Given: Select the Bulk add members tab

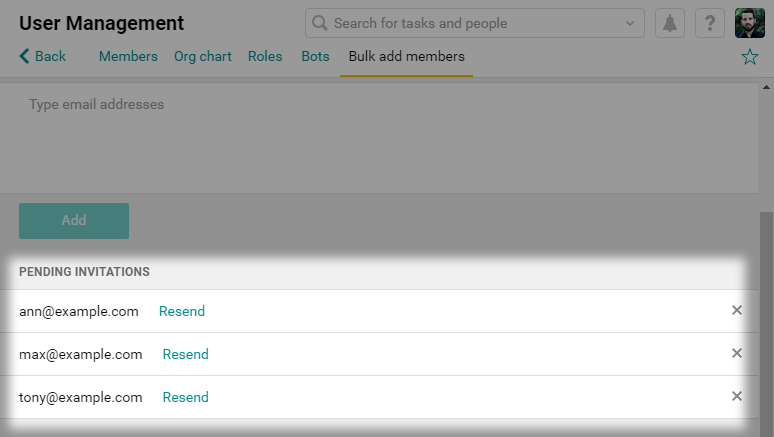Looking at the screenshot, I should 406,56.
